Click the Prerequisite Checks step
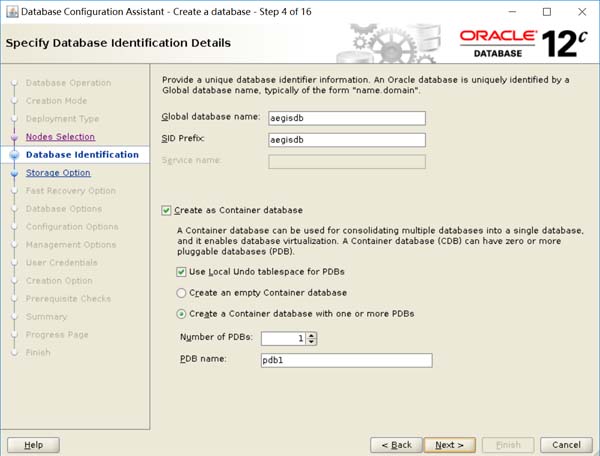This screenshot has width=600, height=456. (x=68, y=299)
